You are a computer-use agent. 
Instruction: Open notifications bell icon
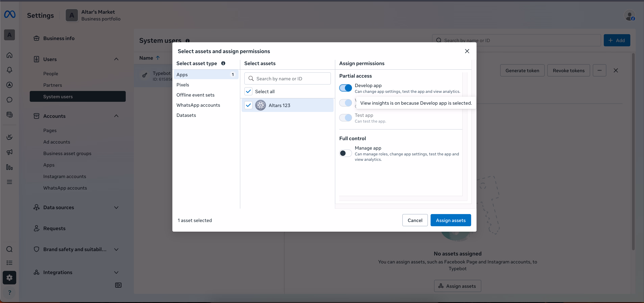pyautogui.click(x=9, y=70)
